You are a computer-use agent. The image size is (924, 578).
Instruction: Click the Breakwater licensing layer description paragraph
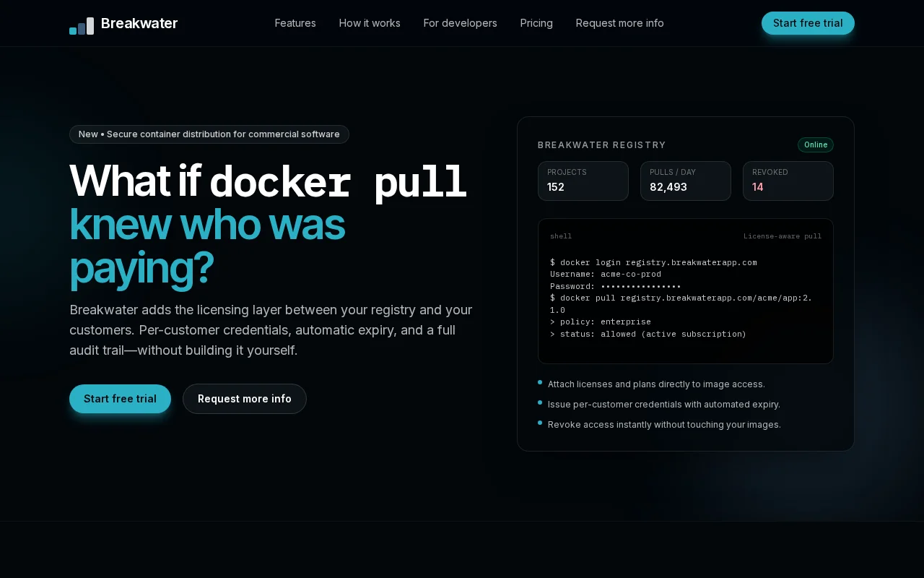pyautogui.click(x=271, y=330)
